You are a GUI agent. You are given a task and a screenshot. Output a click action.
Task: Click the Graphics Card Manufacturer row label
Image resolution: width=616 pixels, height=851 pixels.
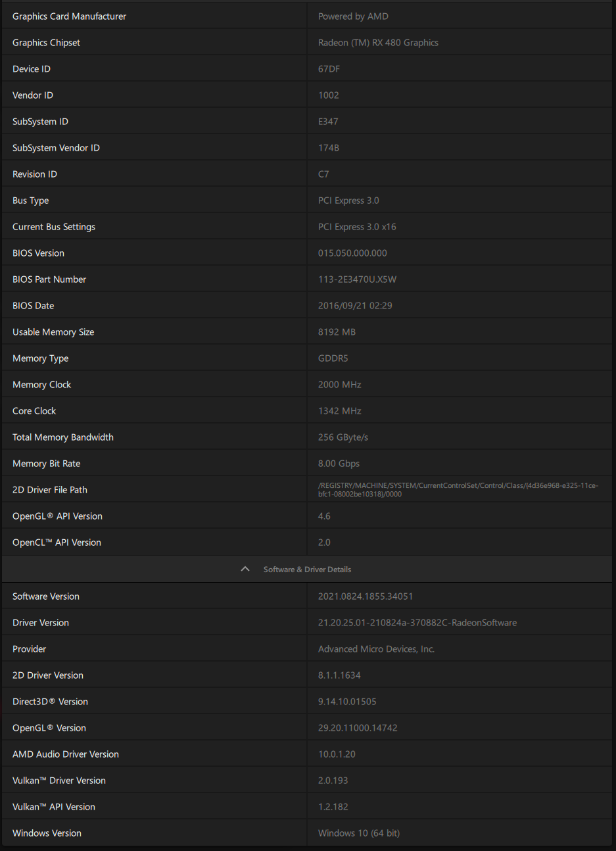69,16
